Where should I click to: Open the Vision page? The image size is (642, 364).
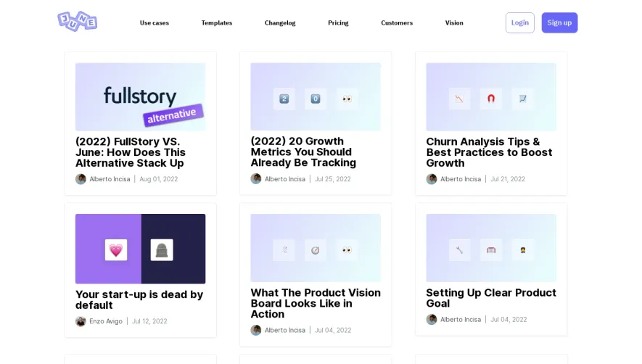pyautogui.click(x=454, y=23)
